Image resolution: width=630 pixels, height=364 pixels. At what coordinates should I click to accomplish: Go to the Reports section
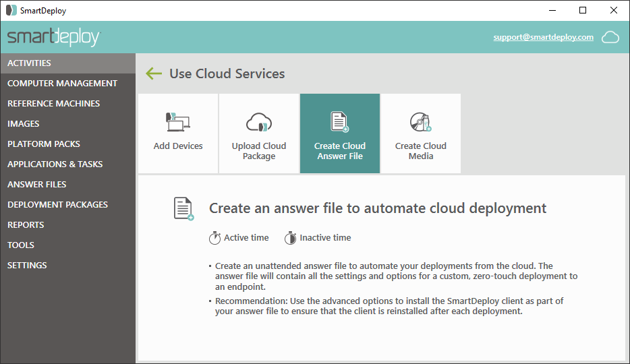pos(68,224)
